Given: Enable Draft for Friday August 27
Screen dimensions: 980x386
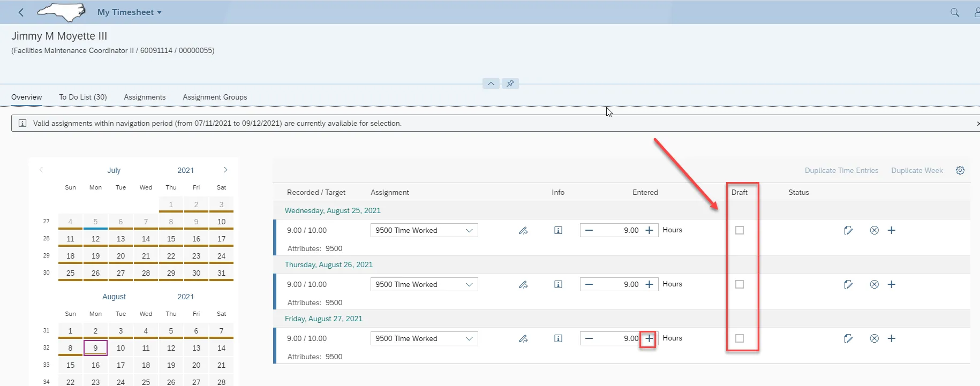Looking at the screenshot, I should [x=740, y=338].
